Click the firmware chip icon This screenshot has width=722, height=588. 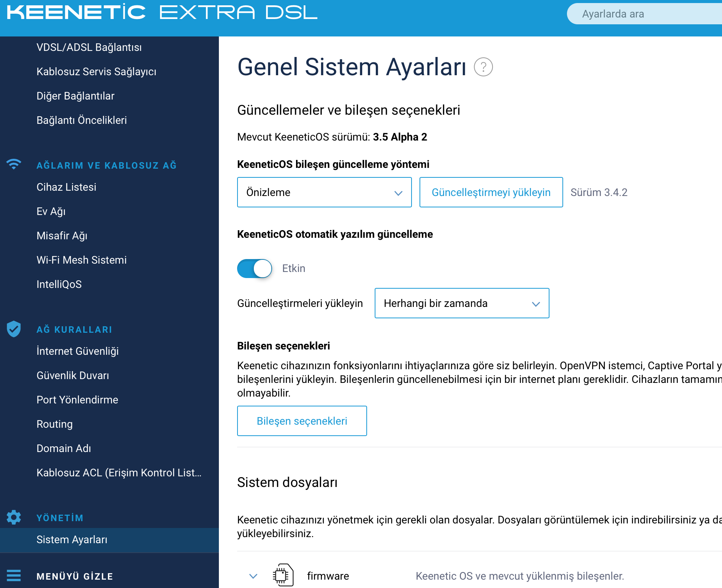(283, 575)
